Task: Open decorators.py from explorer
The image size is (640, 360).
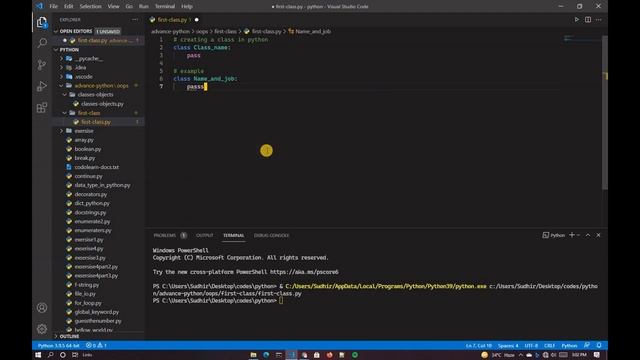Action: click(91, 194)
